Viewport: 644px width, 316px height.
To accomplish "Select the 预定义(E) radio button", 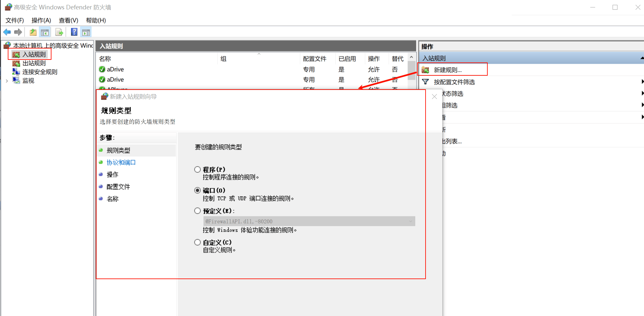I will [x=197, y=211].
